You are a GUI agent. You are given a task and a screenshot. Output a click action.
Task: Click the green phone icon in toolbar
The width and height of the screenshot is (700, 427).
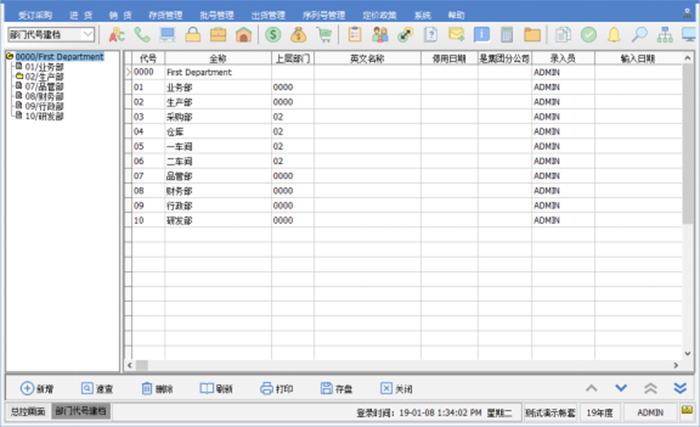pos(142,35)
